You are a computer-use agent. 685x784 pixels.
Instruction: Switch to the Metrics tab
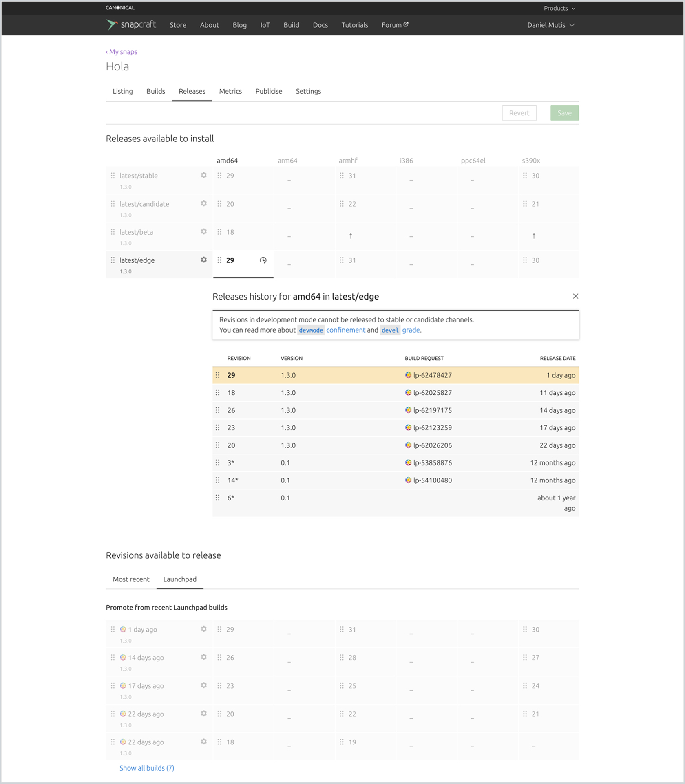(x=230, y=91)
